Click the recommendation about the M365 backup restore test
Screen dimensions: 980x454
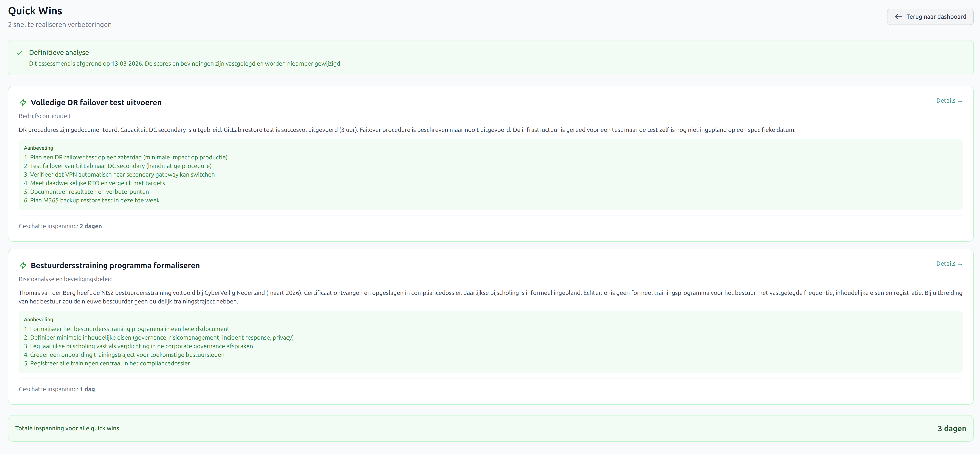coord(92,200)
